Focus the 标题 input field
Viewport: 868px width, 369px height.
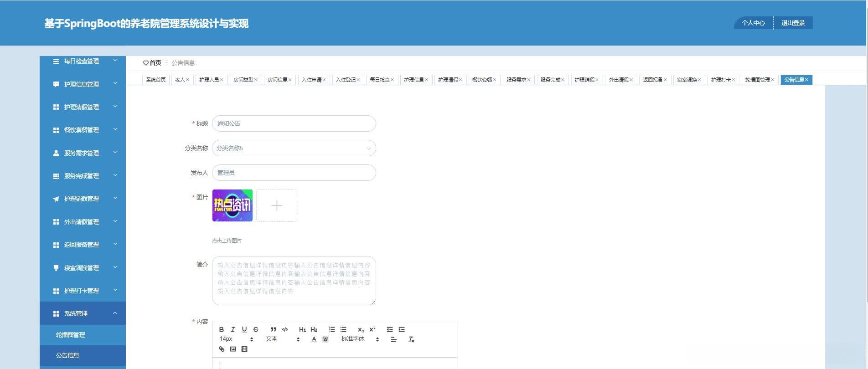point(294,123)
